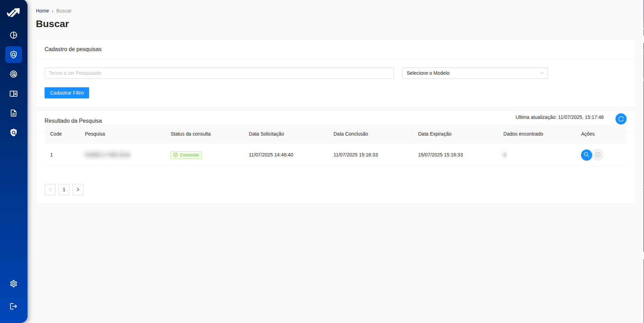644x323 pixels.
Task: Go to the previous results page
Action: [50, 189]
